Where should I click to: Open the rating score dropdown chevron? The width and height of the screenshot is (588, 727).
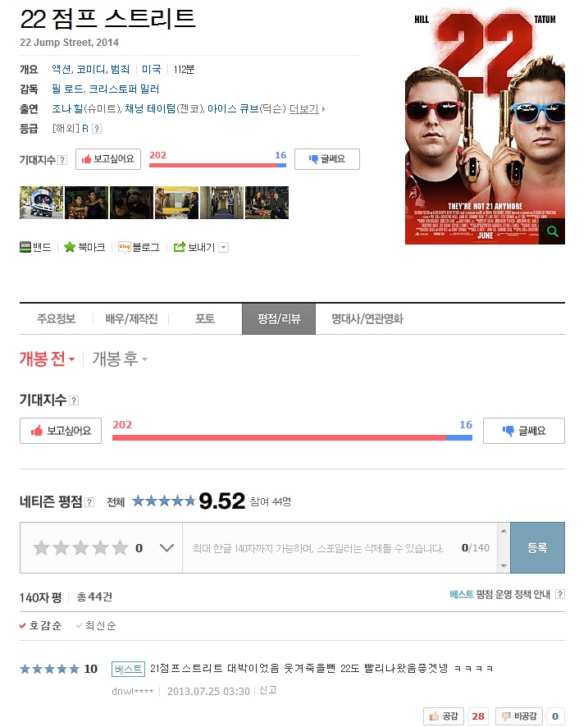coord(166,548)
